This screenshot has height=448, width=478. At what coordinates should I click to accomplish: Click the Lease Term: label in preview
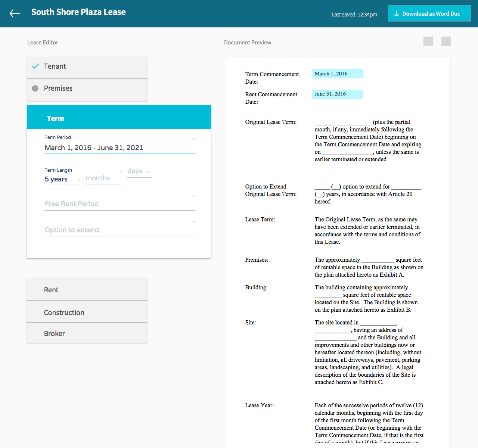coord(260,220)
